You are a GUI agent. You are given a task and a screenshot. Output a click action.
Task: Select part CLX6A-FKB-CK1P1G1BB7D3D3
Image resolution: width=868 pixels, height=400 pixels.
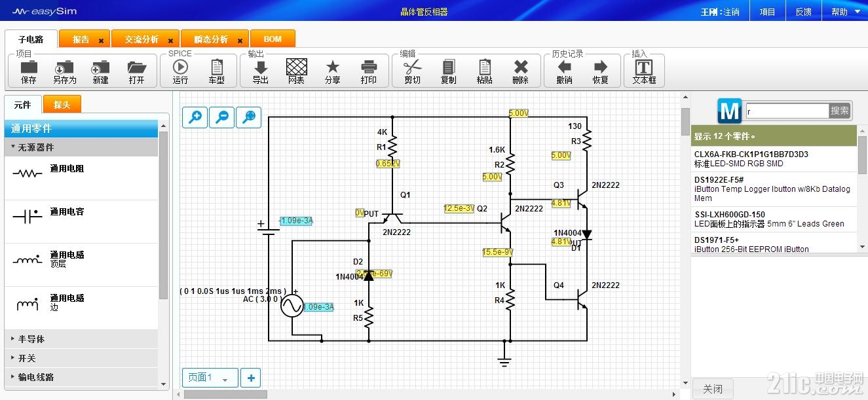click(774, 159)
